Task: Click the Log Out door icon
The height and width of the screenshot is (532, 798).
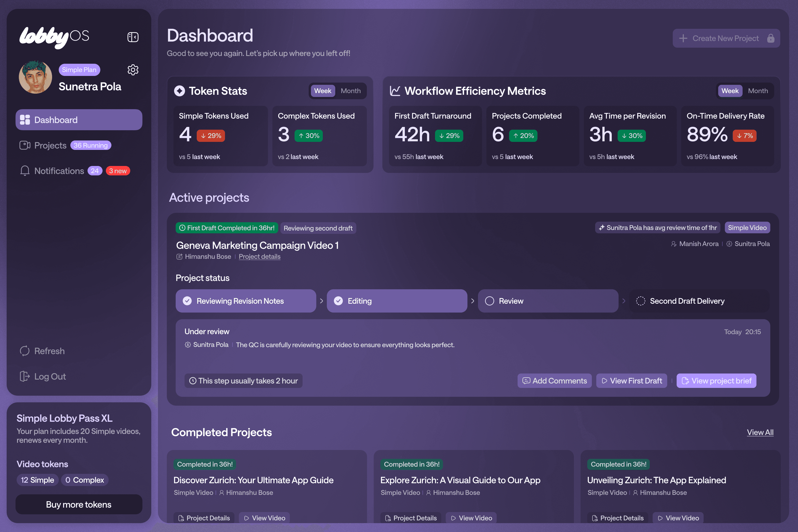Action: pos(25,376)
